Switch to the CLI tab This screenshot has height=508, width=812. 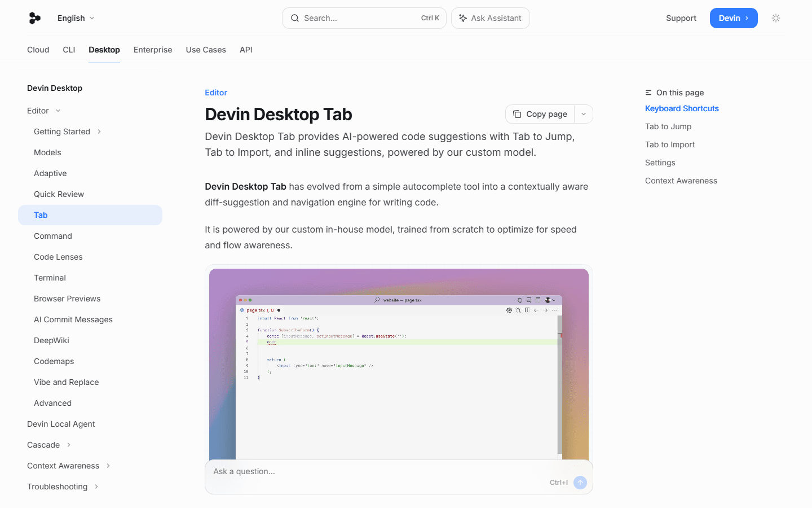69,50
